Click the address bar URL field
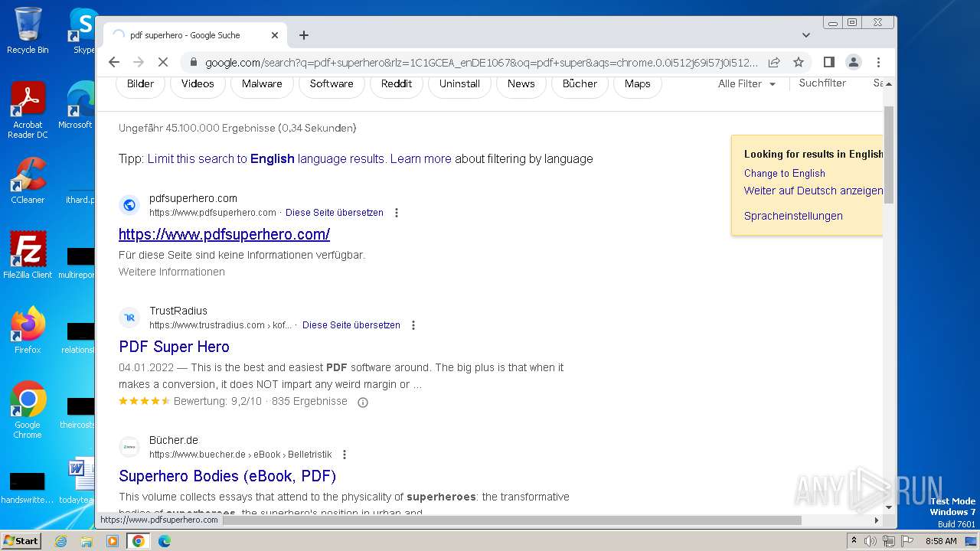The image size is (980, 551). click(x=482, y=63)
